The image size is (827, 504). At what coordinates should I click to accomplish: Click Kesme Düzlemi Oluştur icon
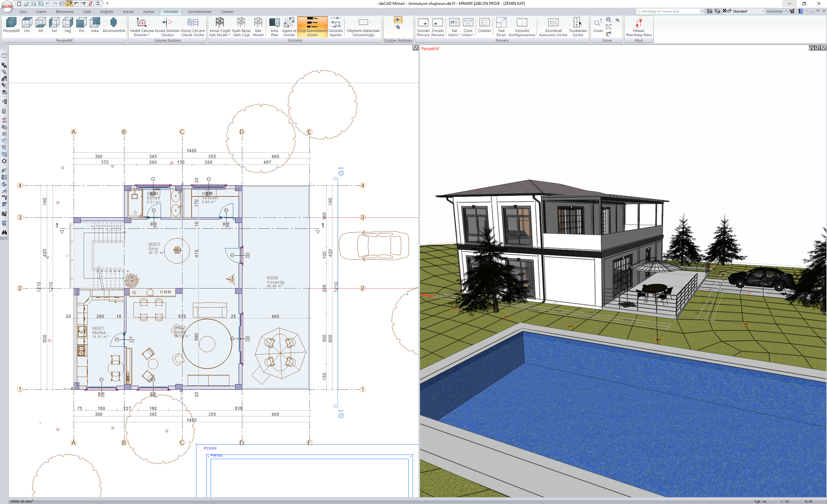pos(167,23)
